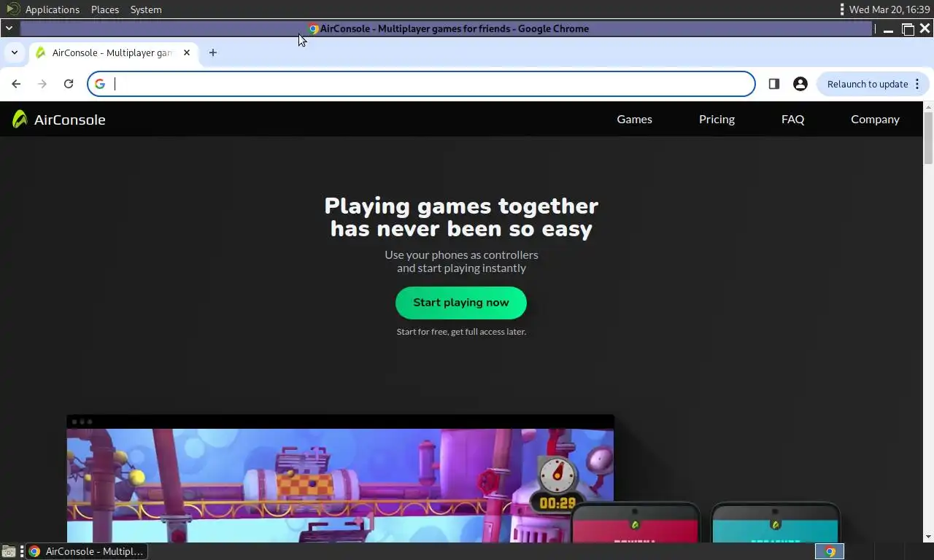Click the 'Use your phones as controllers' subtitle

pyautogui.click(x=461, y=254)
